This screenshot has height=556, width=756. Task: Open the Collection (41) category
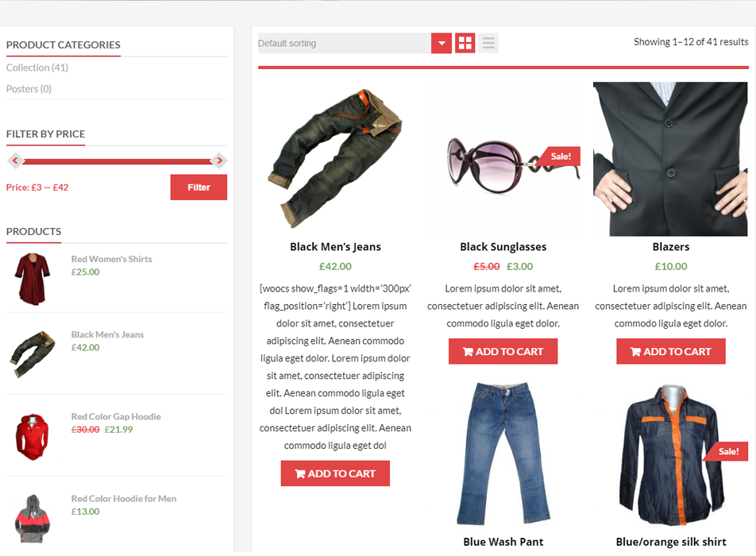tap(37, 68)
